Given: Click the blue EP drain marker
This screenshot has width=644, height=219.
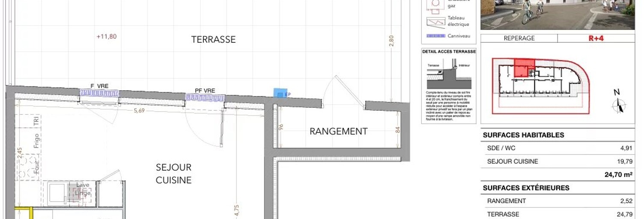Looking at the screenshot, I should coord(280,93).
